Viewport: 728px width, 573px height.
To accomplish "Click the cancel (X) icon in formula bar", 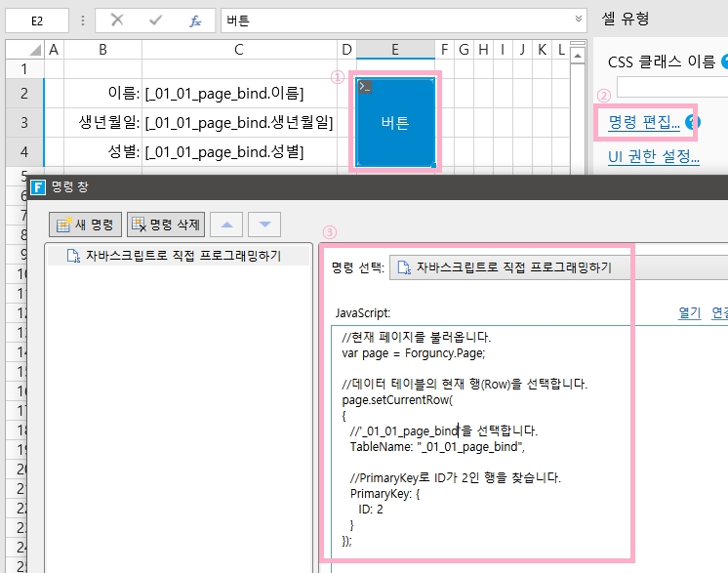I will coord(116,20).
